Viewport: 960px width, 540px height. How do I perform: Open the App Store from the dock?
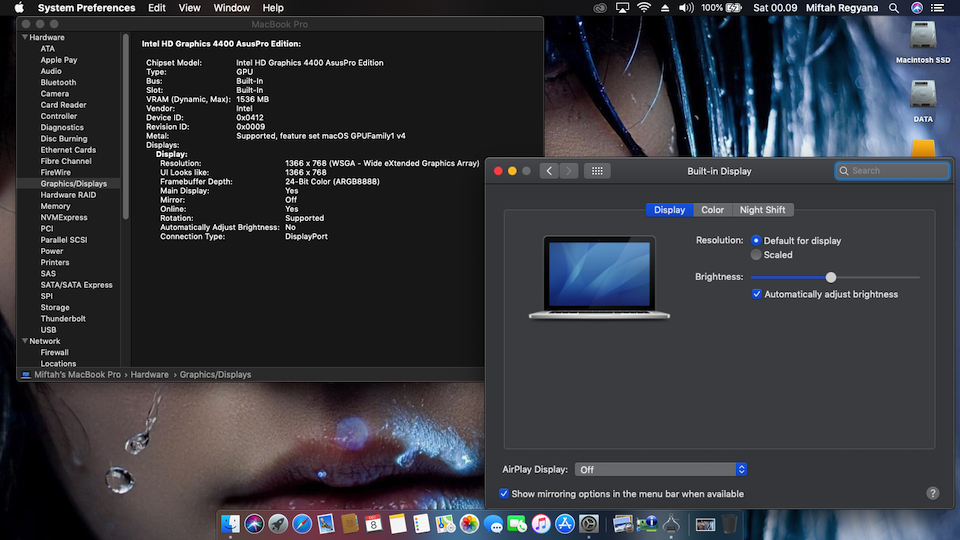(x=565, y=523)
